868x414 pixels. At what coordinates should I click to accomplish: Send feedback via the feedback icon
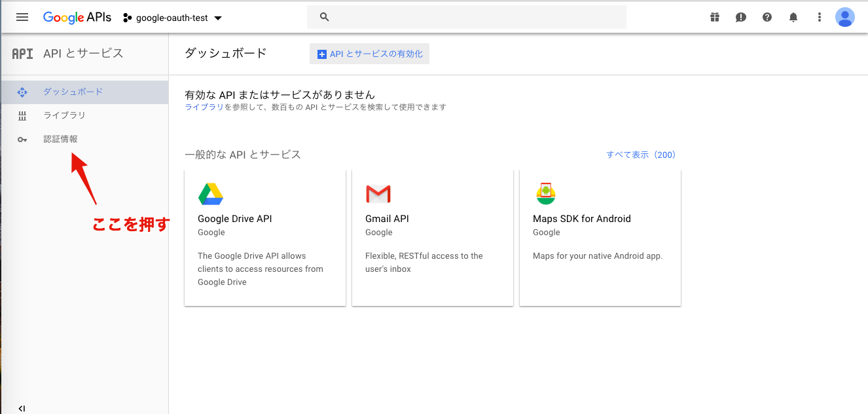point(740,17)
